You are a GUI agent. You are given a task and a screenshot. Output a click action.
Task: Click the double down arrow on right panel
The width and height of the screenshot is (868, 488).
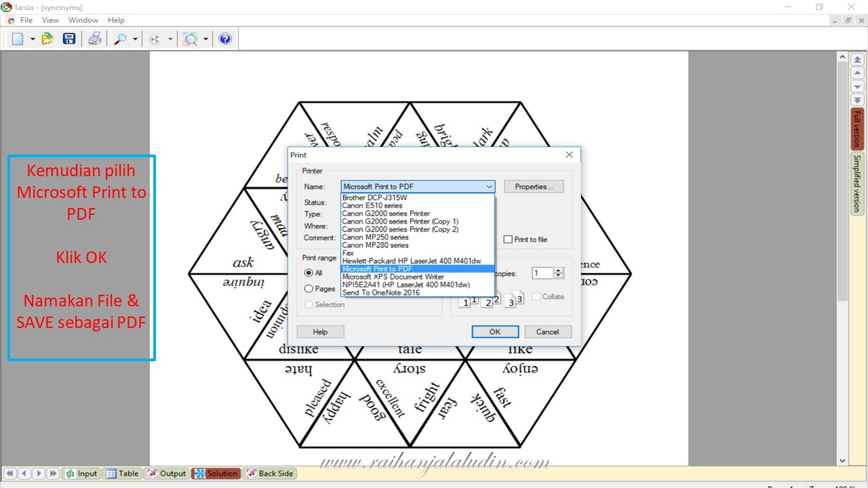coord(857,100)
